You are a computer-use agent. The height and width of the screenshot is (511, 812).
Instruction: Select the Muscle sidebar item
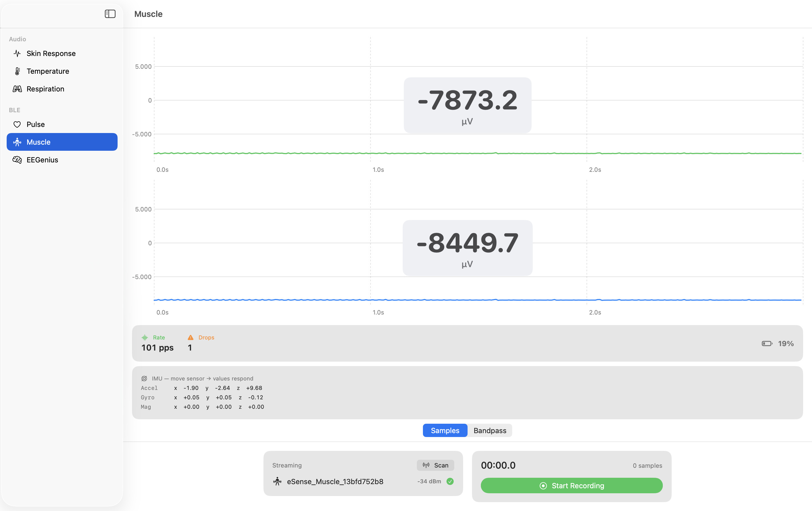[x=62, y=142]
